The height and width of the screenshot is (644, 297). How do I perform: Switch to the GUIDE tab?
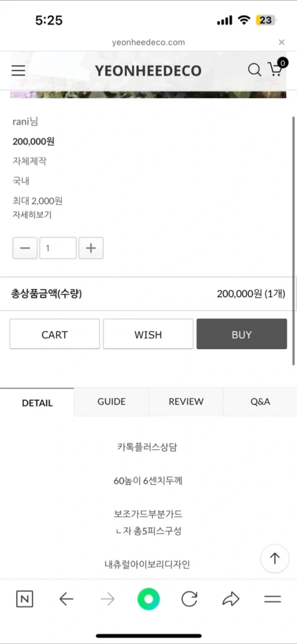click(x=112, y=402)
